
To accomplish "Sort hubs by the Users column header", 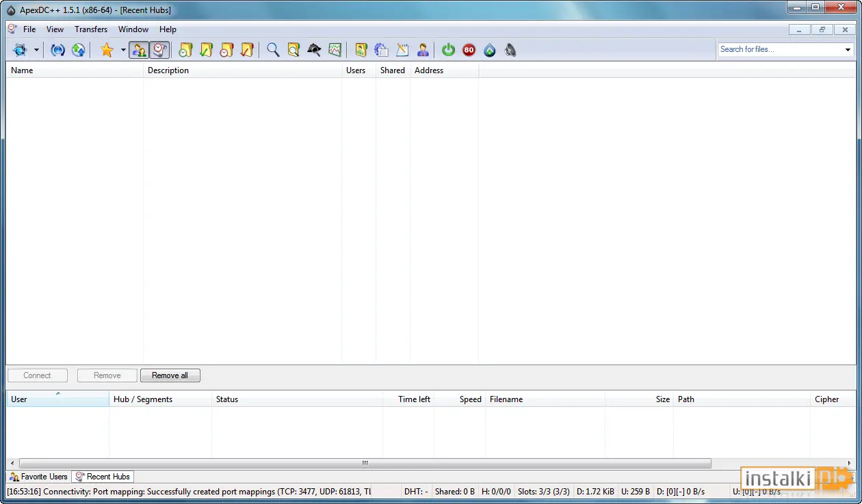I will pyautogui.click(x=359, y=70).
